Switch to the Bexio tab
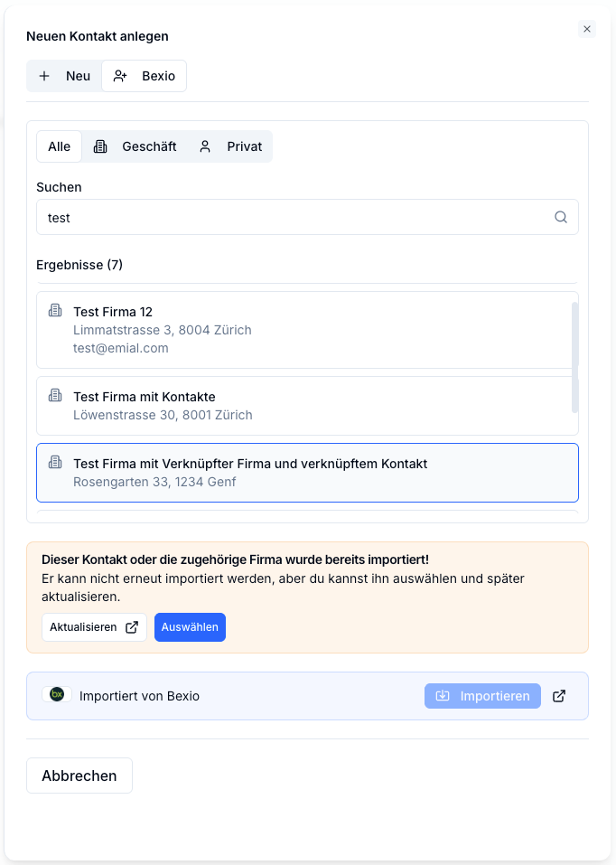 click(x=144, y=76)
